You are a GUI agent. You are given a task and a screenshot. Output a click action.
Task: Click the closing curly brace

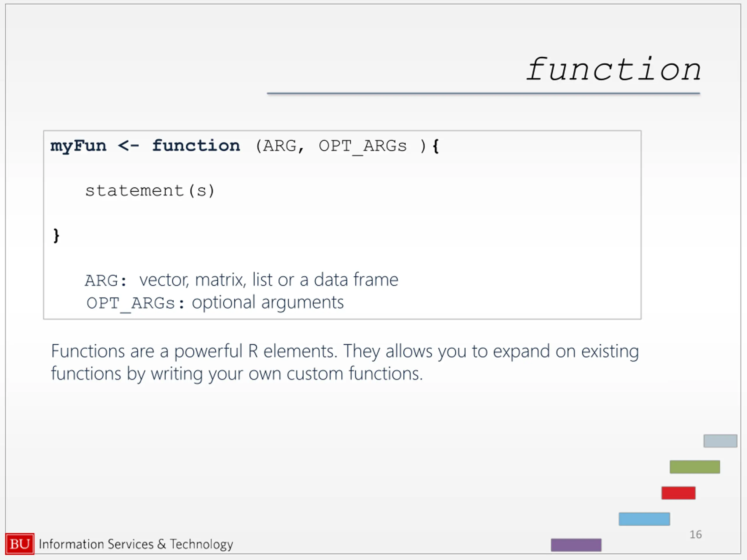56,236
